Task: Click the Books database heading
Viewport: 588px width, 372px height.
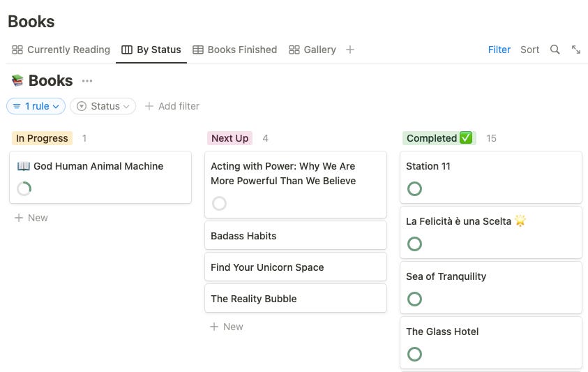Action: tap(51, 81)
